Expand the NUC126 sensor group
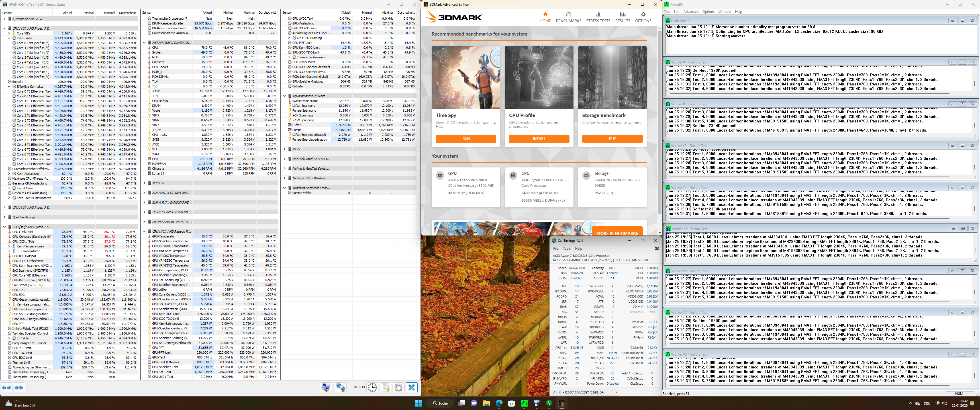980x410 pixels. [144, 183]
